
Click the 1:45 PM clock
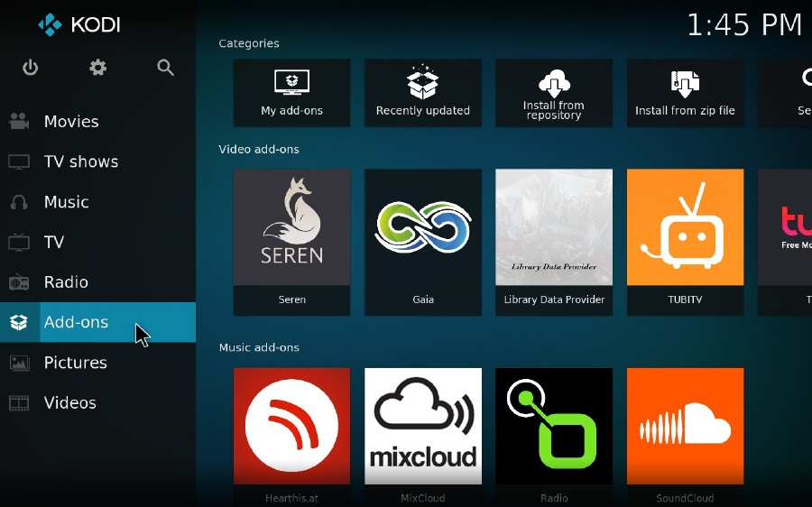[x=744, y=25]
